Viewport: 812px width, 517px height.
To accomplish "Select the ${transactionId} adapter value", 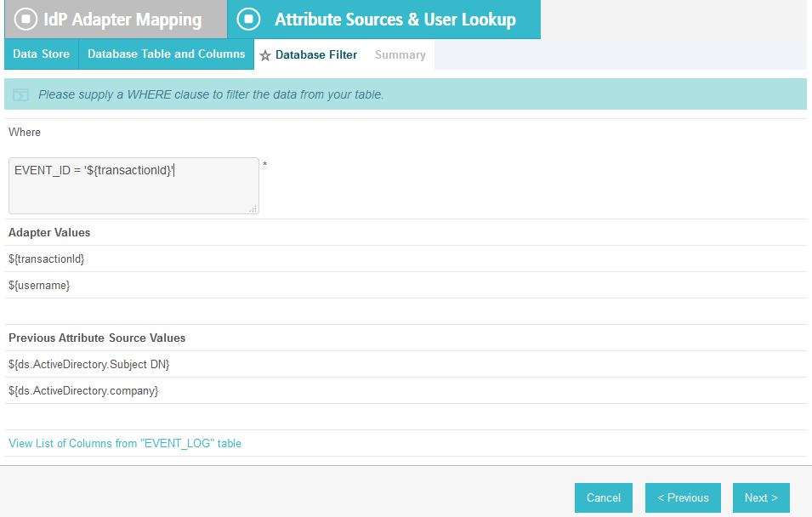I will click(47, 259).
